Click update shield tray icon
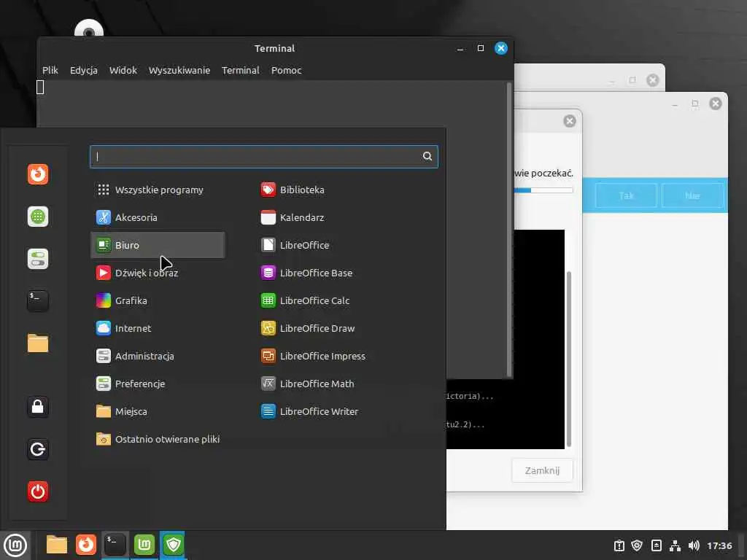Image resolution: width=747 pixels, height=560 pixels. (638, 545)
